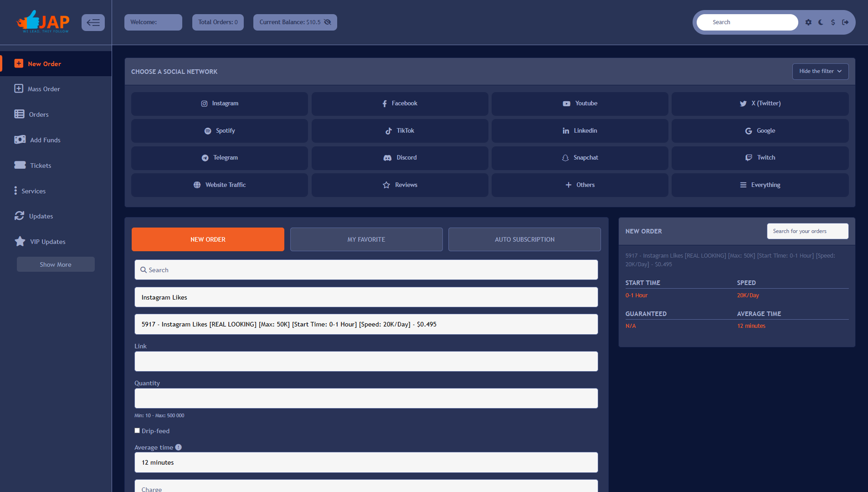Viewport: 868px width, 492px height.
Task: Select the NEW ORDER tab
Action: tap(208, 239)
